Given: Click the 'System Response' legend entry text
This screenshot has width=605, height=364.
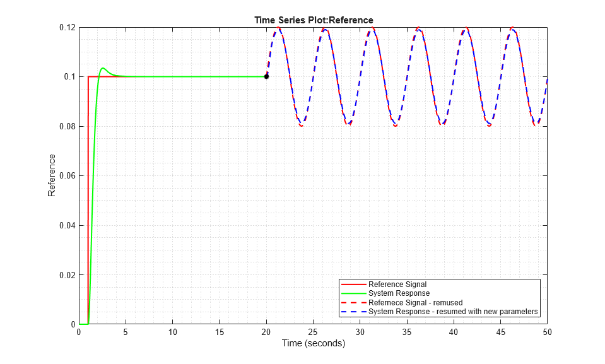Looking at the screenshot, I should pos(399,293).
